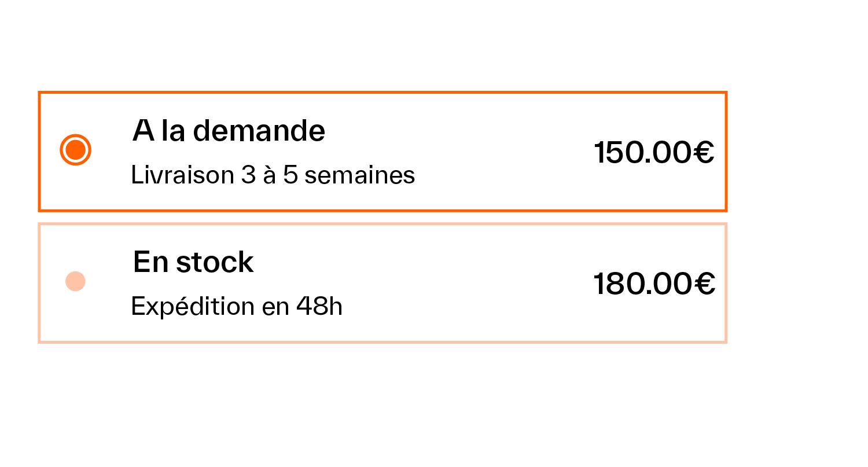Pick the option costing 180.00€
Viewport: 868px width, 467px height.
382,283
